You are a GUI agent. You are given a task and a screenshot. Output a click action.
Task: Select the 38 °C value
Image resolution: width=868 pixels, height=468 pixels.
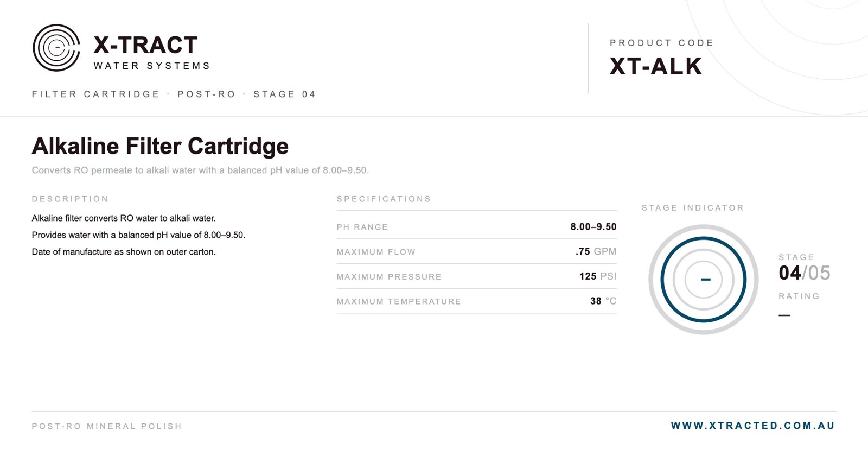click(603, 301)
